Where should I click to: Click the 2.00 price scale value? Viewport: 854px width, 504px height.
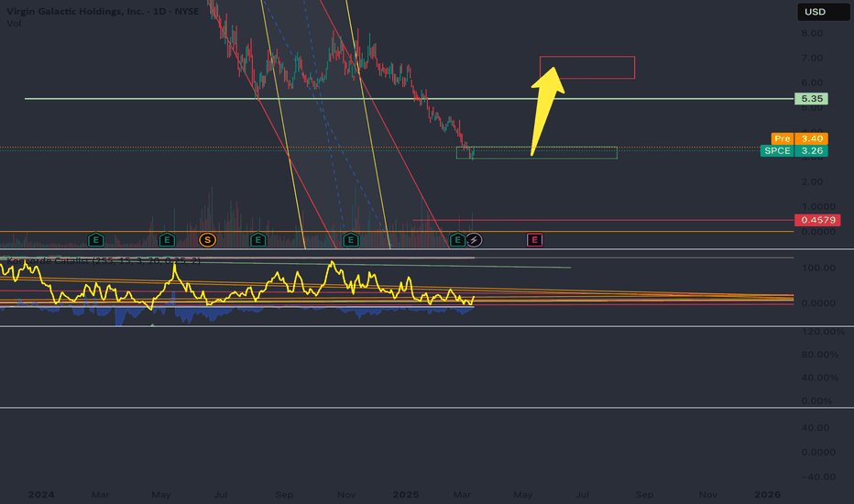click(812, 182)
